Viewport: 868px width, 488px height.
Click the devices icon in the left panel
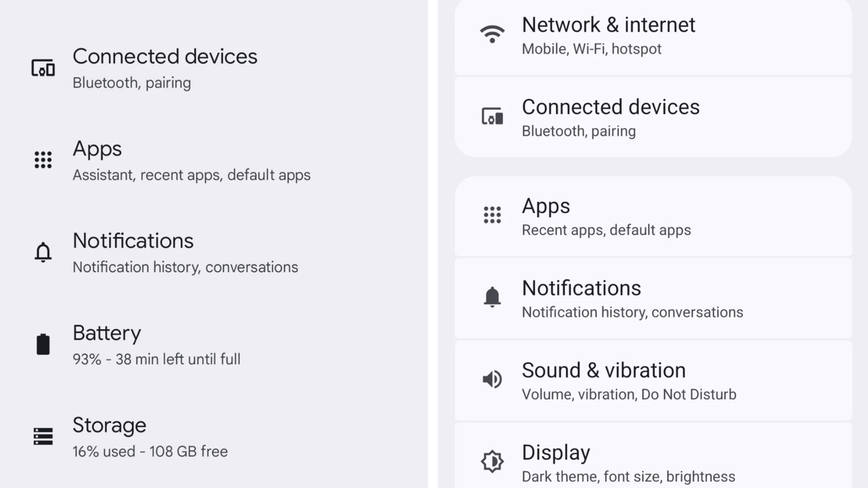(43, 68)
